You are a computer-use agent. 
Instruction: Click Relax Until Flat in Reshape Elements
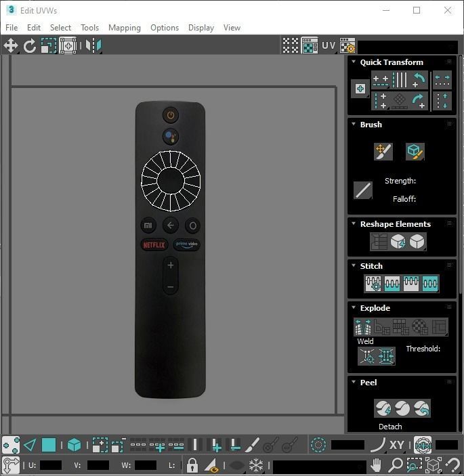point(398,242)
